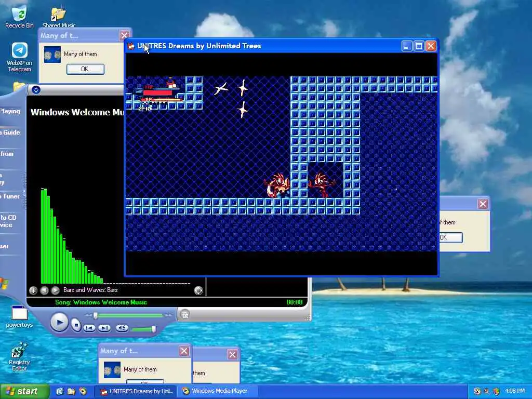Click the UNITRES Dreams title bar icon
The width and height of the screenshot is (532, 399).
(131, 46)
